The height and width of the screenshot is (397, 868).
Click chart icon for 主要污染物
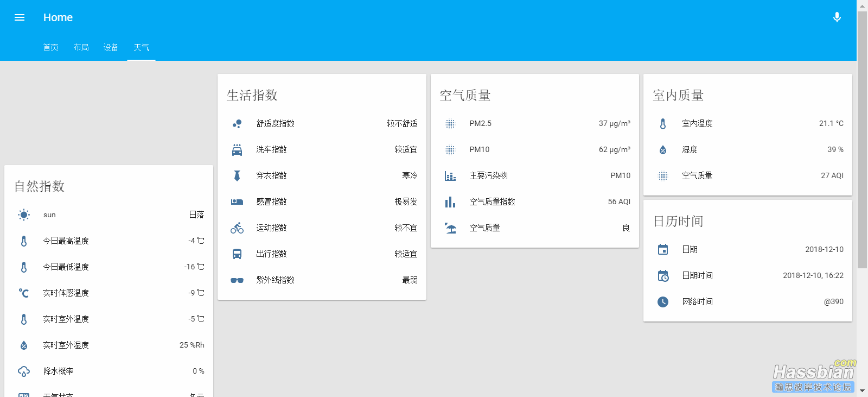point(450,176)
